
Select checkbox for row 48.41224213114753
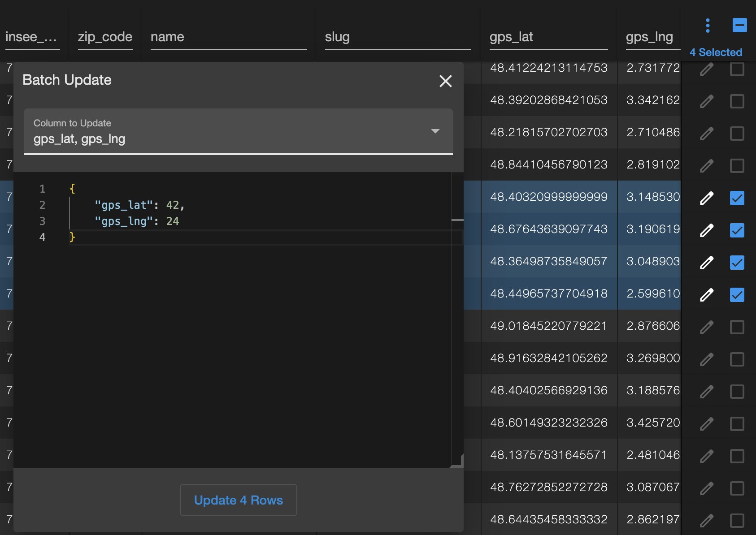(x=737, y=69)
